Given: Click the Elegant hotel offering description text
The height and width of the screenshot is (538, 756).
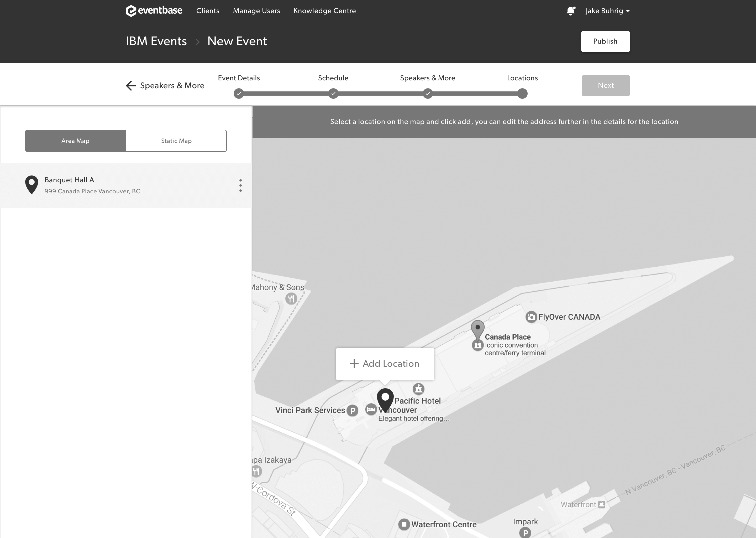Looking at the screenshot, I should click(x=414, y=418).
